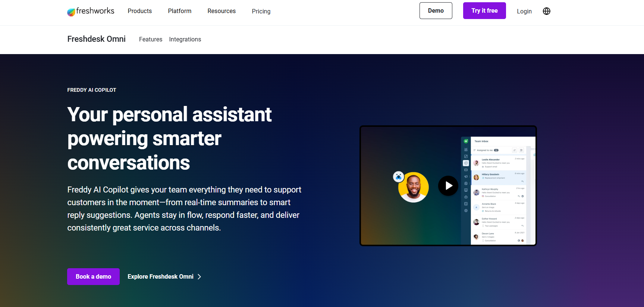The image size is (644, 307).
Task: Open the Features tab
Action: 150,40
